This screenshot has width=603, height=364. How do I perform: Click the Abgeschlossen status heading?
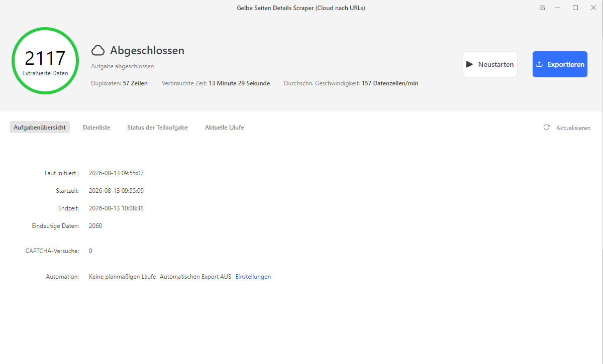147,50
